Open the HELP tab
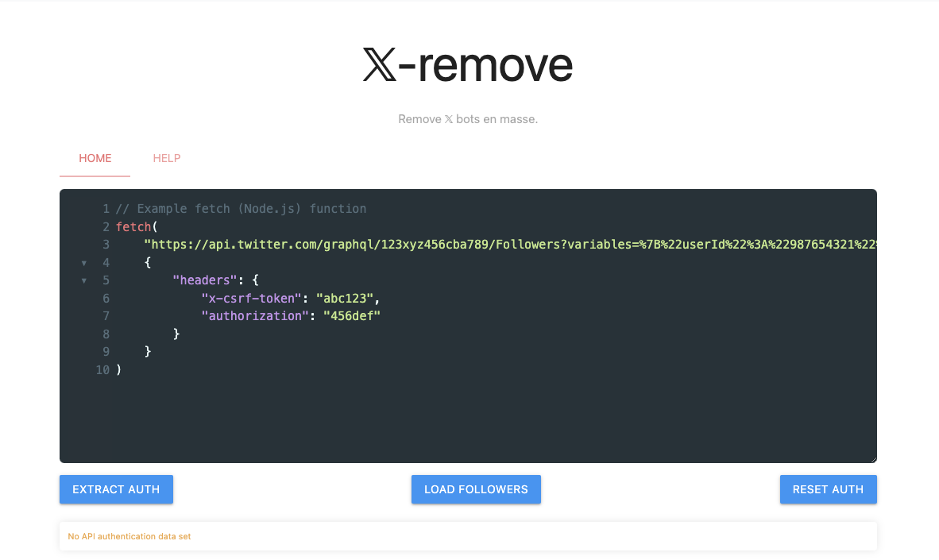939x560 pixels. point(167,158)
